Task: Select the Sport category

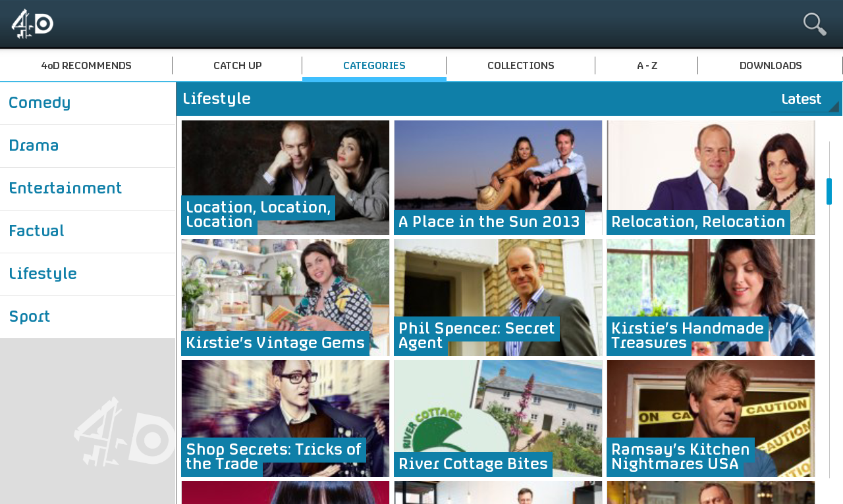Action: 88,317
